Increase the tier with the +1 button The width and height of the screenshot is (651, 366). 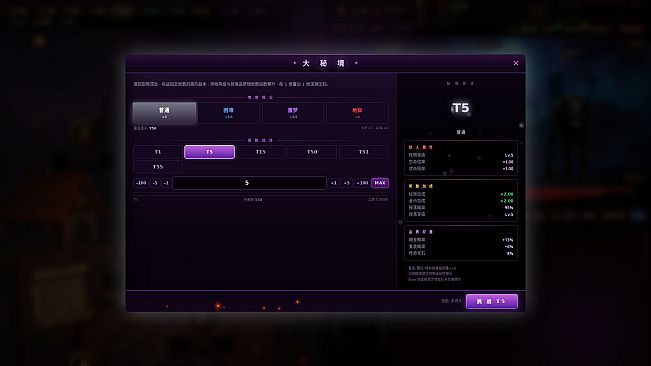click(334, 183)
